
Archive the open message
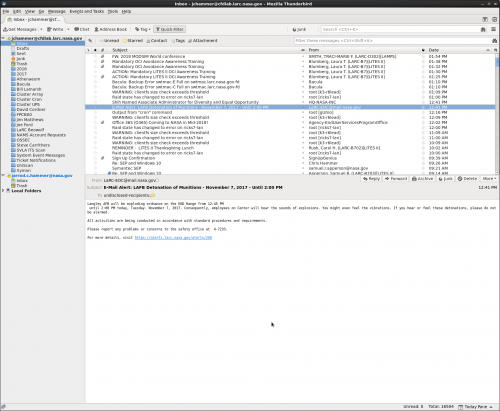pyautogui.click(x=422, y=179)
